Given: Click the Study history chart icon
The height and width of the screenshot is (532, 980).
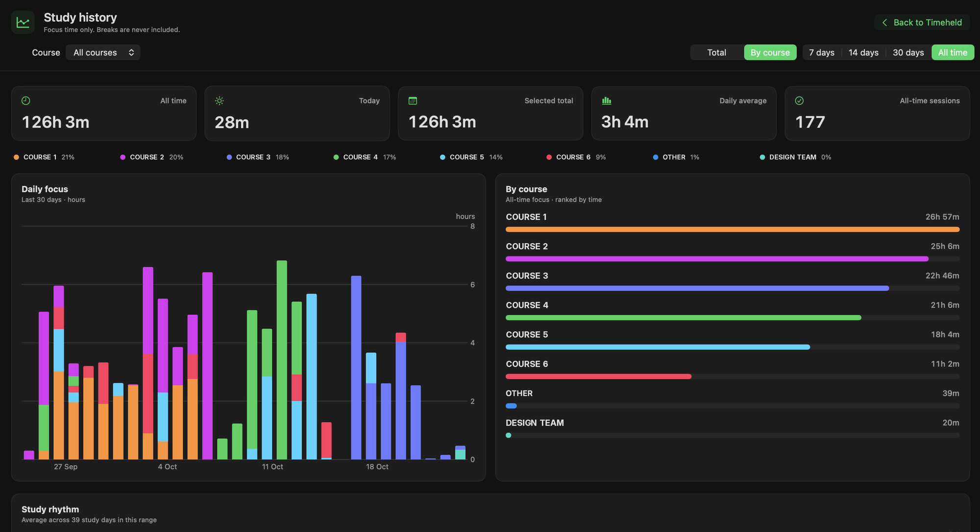Looking at the screenshot, I should (x=23, y=23).
